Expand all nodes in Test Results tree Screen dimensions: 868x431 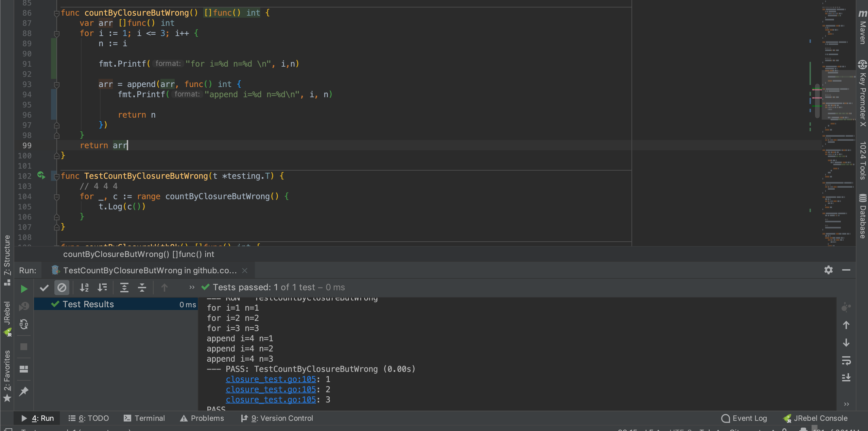124,287
